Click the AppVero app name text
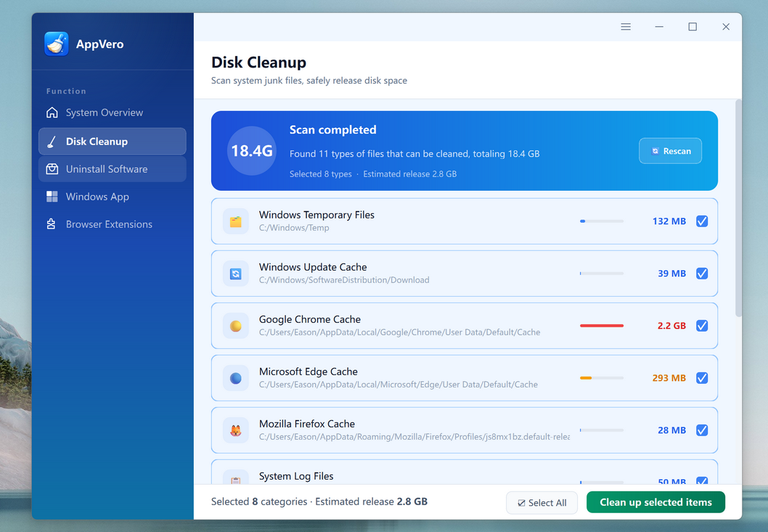This screenshot has width=768, height=532. (100, 44)
